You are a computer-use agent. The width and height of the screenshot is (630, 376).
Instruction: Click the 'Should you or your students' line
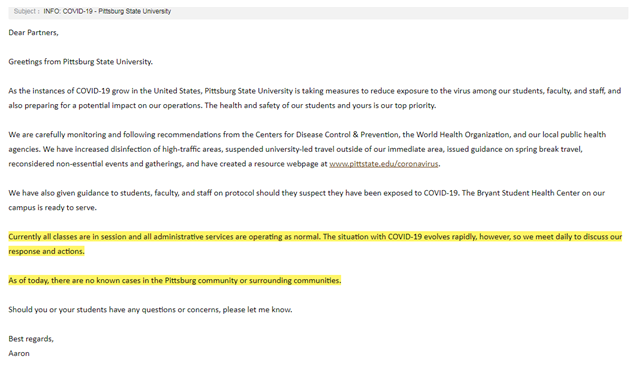(x=150, y=310)
